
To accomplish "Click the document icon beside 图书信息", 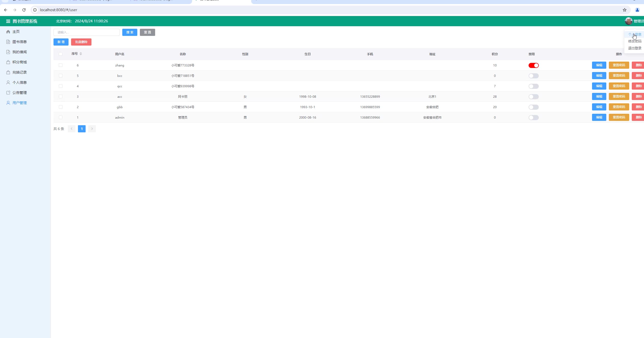I will [x=8, y=42].
